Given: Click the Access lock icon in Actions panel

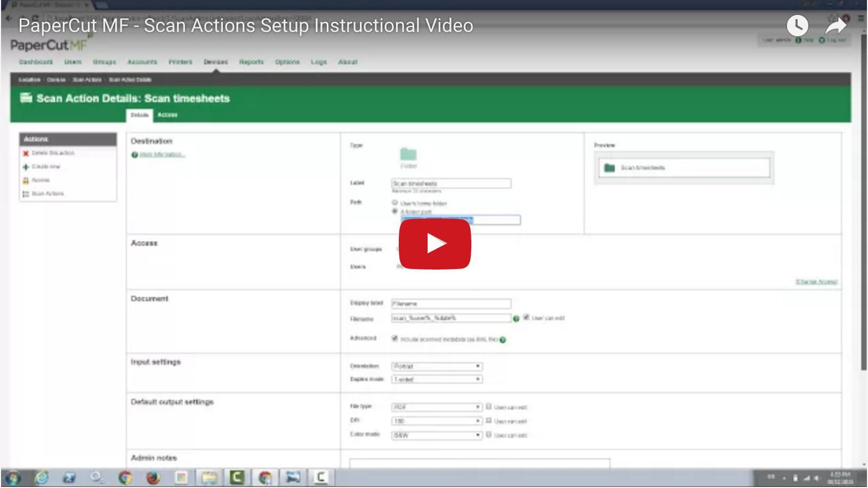Looking at the screenshot, I should pyautogui.click(x=26, y=181).
